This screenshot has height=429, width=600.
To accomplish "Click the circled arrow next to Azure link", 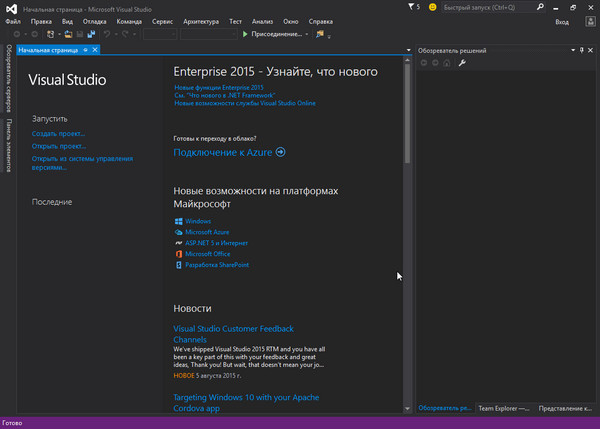I will (281, 152).
